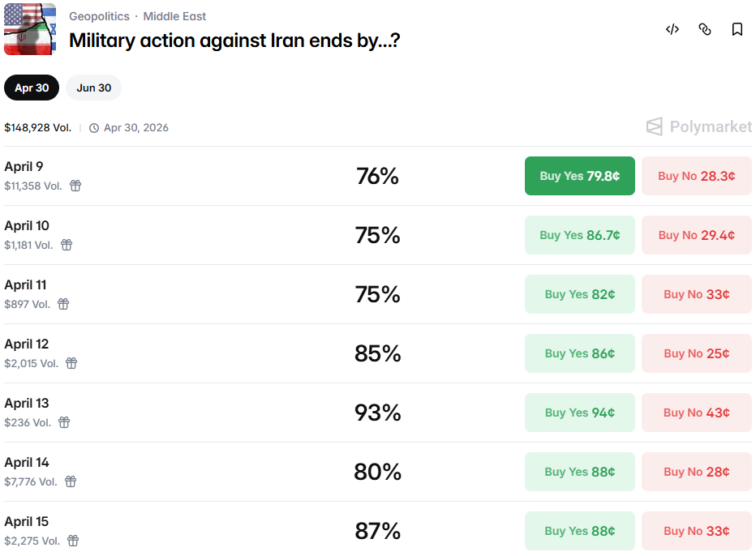Click the gift icon beside April 10 volume
This screenshot has width=756, height=556.
(x=67, y=245)
